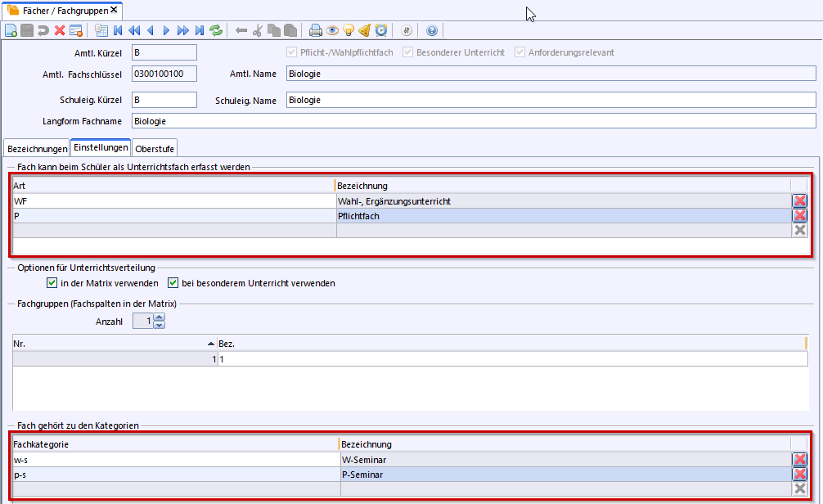This screenshot has width=823, height=504.
Task: Switch to the Bezeichnungen tab
Action: [x=37, y=149]
